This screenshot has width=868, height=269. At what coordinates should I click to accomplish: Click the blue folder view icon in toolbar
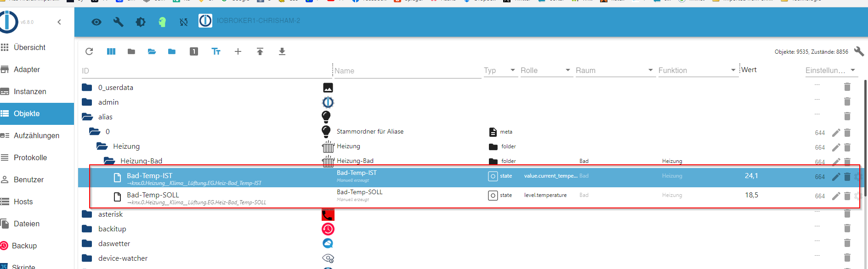[172, 51]
